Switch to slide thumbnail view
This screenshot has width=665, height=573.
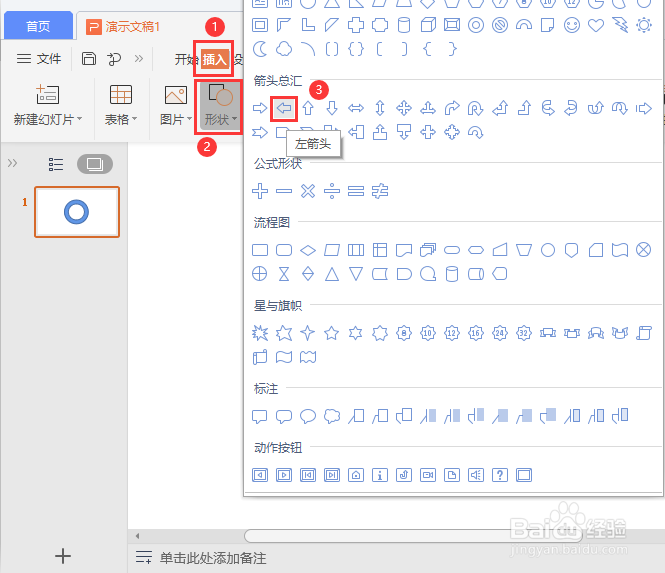[95, 164]
